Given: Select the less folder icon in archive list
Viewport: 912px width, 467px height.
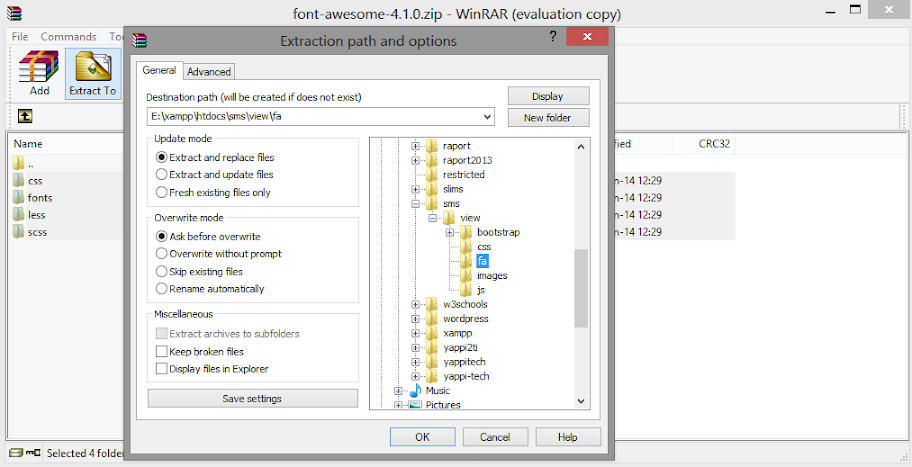Looking at the screenshot, I should pos(19,215).
